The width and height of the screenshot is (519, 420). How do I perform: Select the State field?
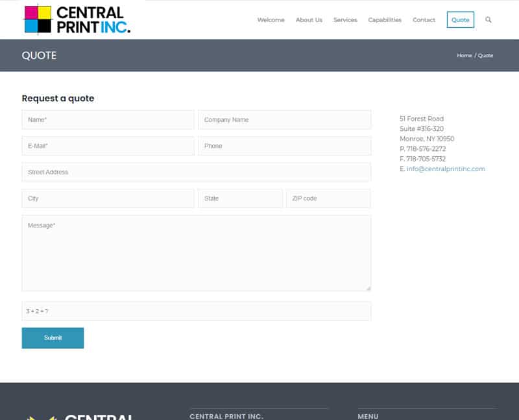tap(240, 198)
